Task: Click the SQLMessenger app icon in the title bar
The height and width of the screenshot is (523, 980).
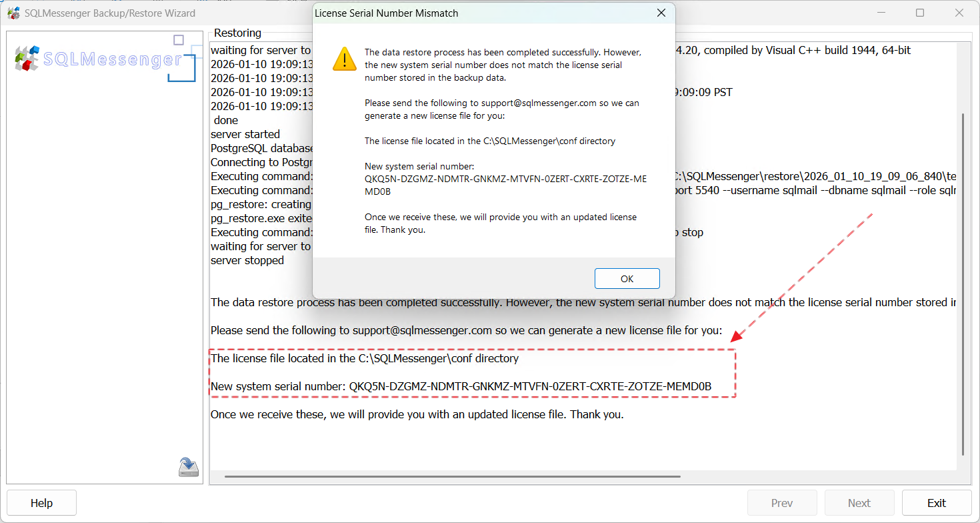Action: (x=13, y=13)
